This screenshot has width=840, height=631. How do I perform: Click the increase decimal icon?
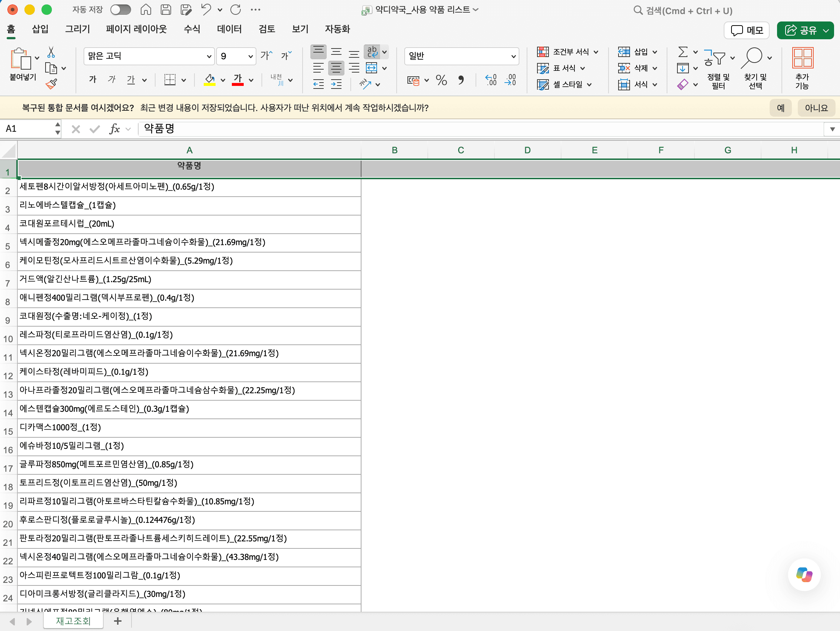(x=491, y=80)
